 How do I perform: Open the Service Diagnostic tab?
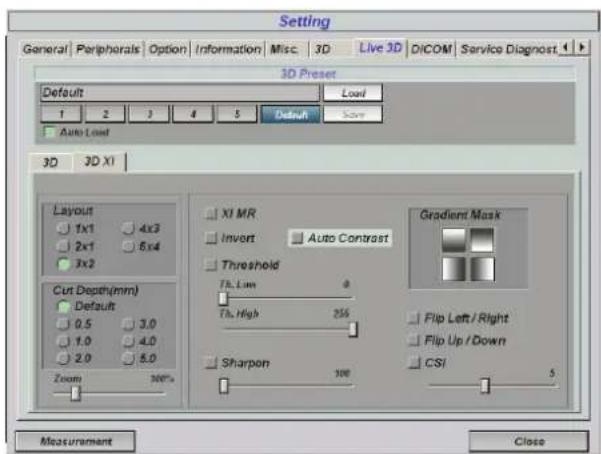[x=508, y=49]
